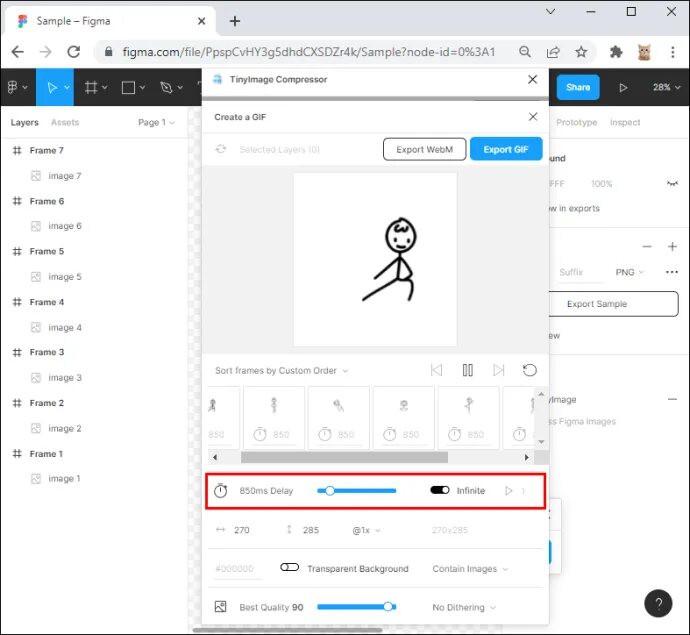Select the Pen tool

coord(166,87)
